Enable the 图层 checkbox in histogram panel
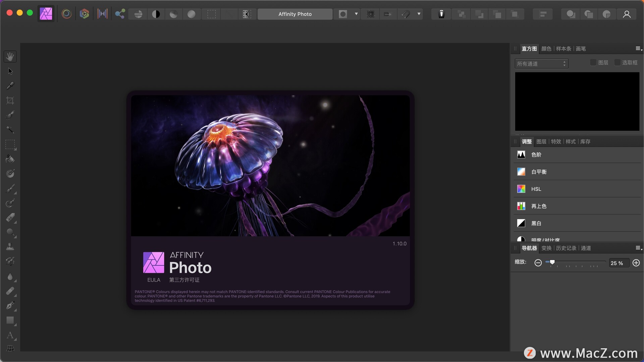This screenshot has height=362, width=644. [593, 63]
